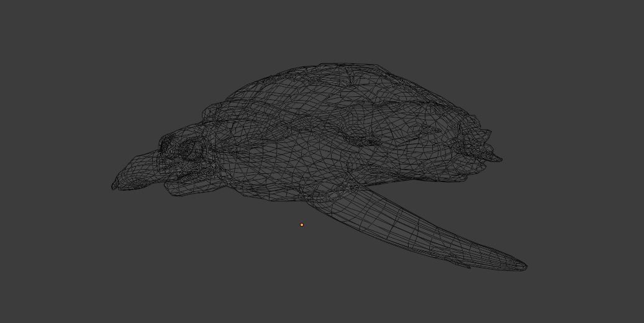
Task: Click the orange object origin dot
Action: coord(302,225)
